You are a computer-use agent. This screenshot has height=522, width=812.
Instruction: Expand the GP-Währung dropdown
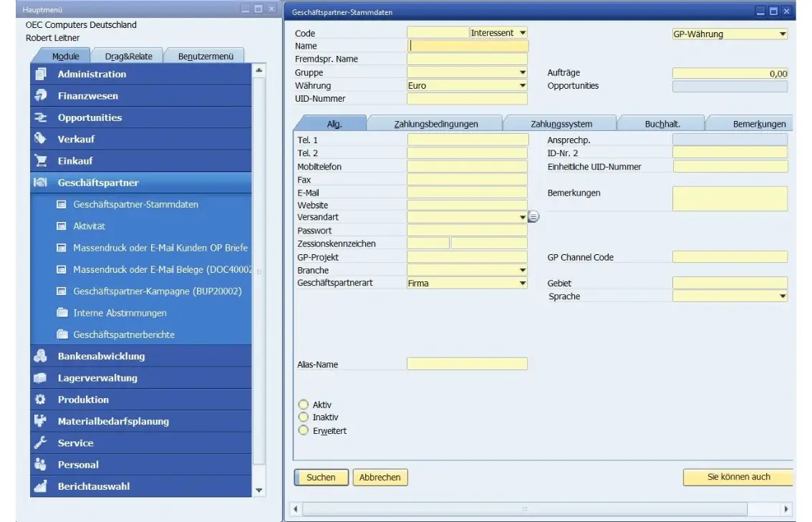[x=782, y=34]
